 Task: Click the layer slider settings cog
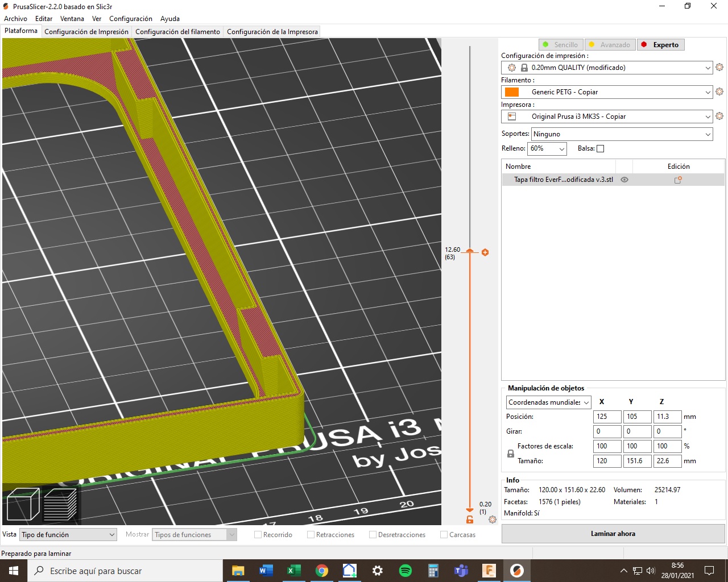pos(493,519)
